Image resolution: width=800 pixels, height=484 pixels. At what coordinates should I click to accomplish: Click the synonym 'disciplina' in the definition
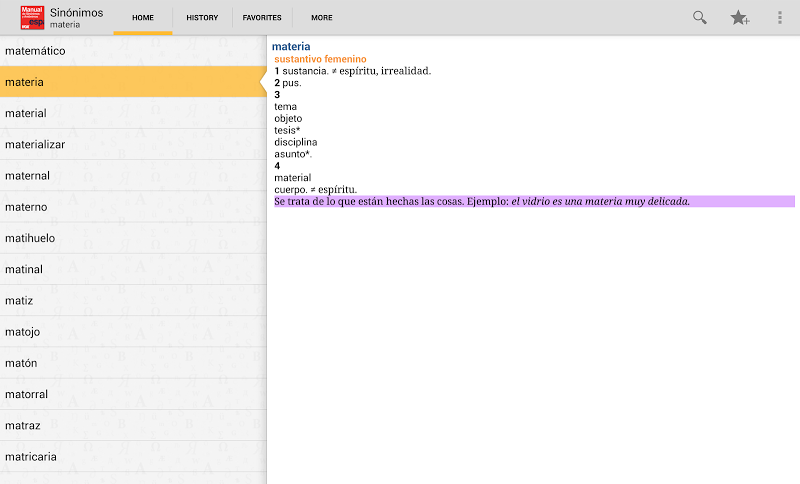tap(296, 142)
